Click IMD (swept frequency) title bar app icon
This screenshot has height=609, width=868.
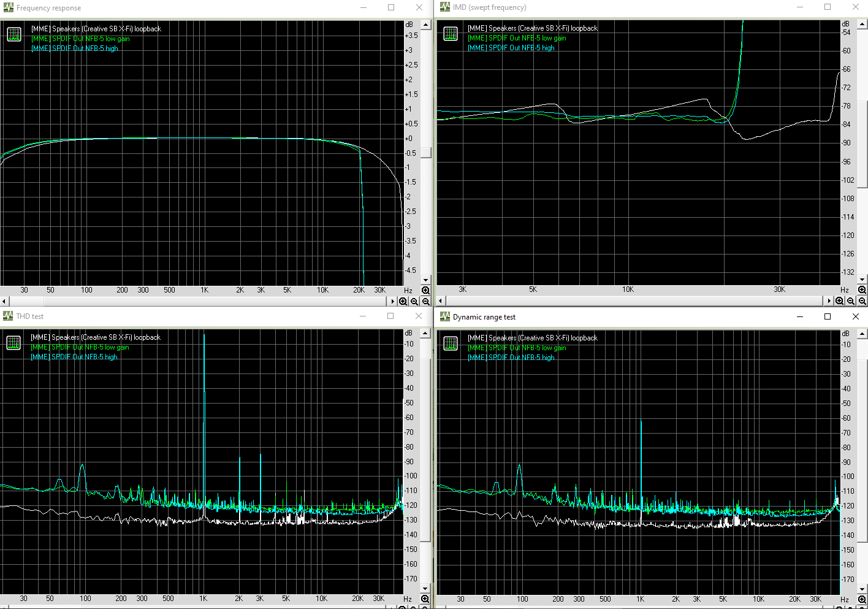coord(445,7)
